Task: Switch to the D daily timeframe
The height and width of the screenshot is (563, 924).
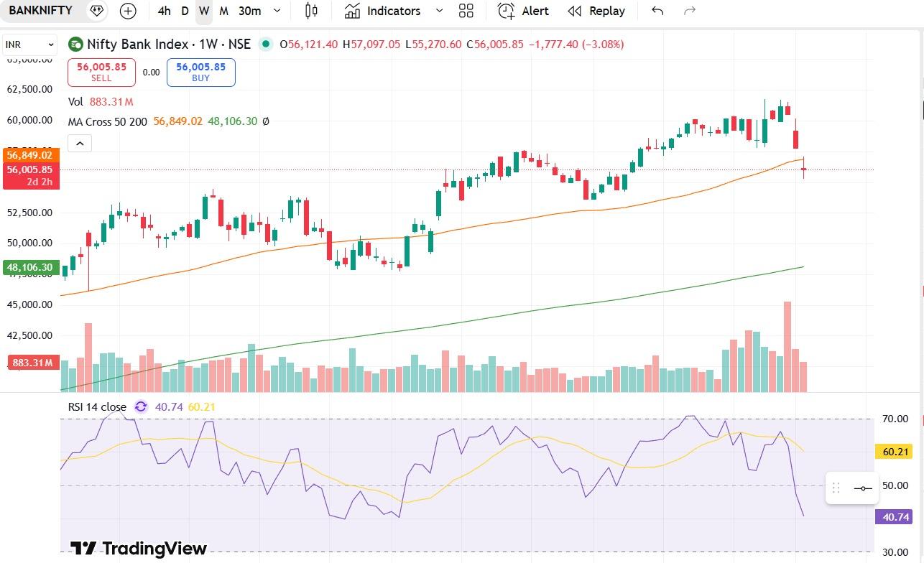Action: [x=185, y=11]
